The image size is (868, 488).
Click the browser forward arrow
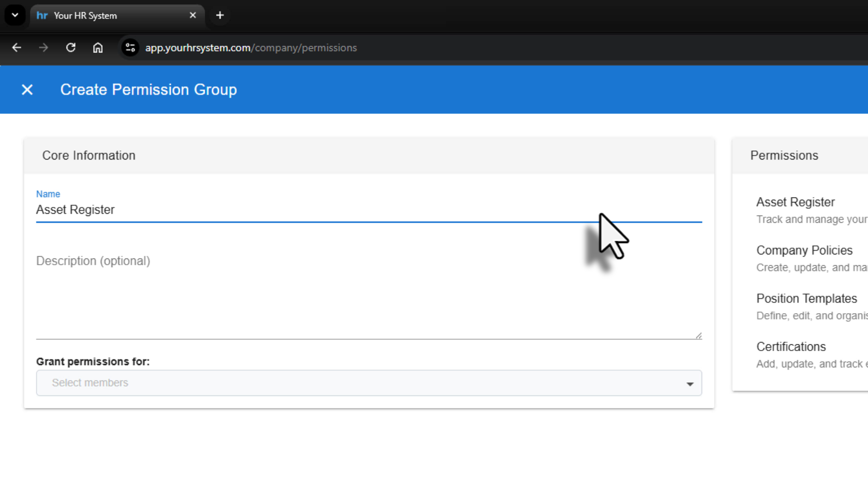[x=43, y=47]
